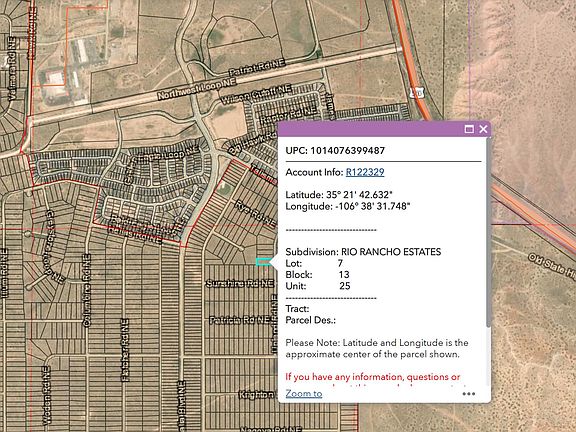
Task: Click the Northwest Loop NE map label
Action: pyautogui.click(x=197, y=89)
